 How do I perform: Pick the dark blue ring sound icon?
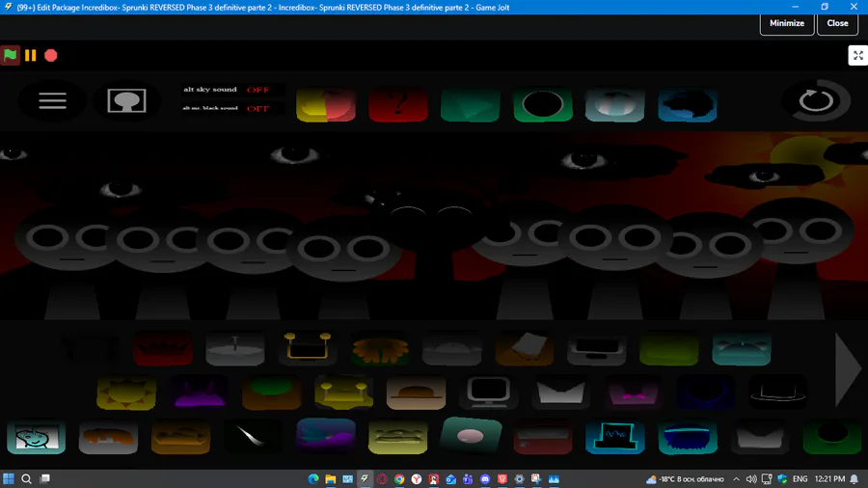(x=705, y=393)
